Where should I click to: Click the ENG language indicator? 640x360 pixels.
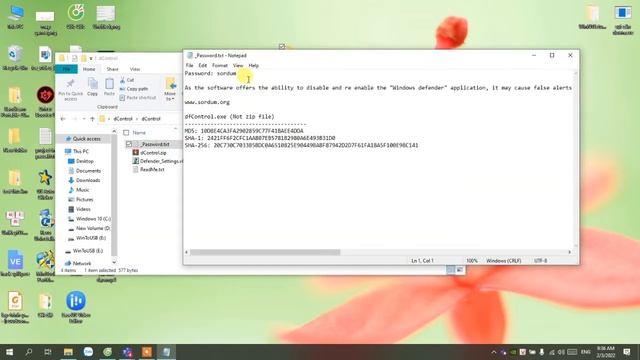click(x=586, y=352)
